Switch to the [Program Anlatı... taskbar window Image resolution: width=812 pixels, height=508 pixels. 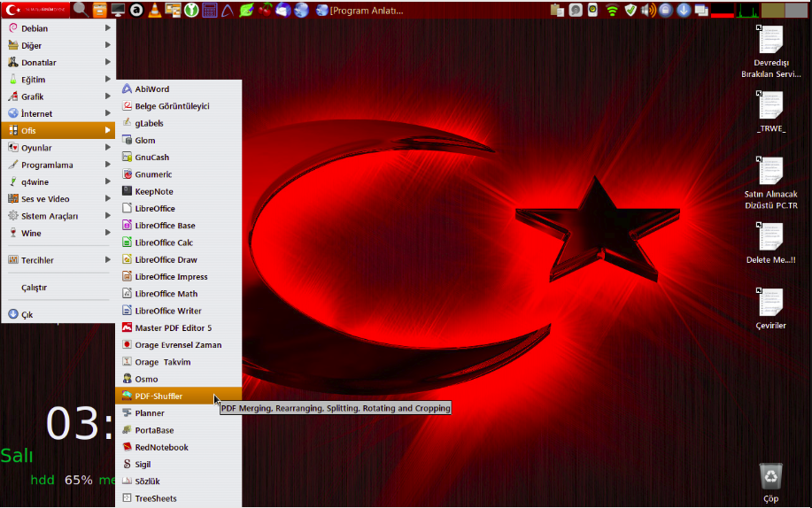(360, 11)
